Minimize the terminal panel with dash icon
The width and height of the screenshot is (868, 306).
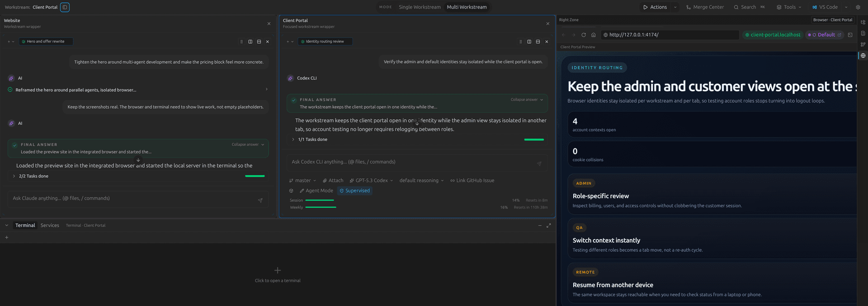click(x=540, y=225)
